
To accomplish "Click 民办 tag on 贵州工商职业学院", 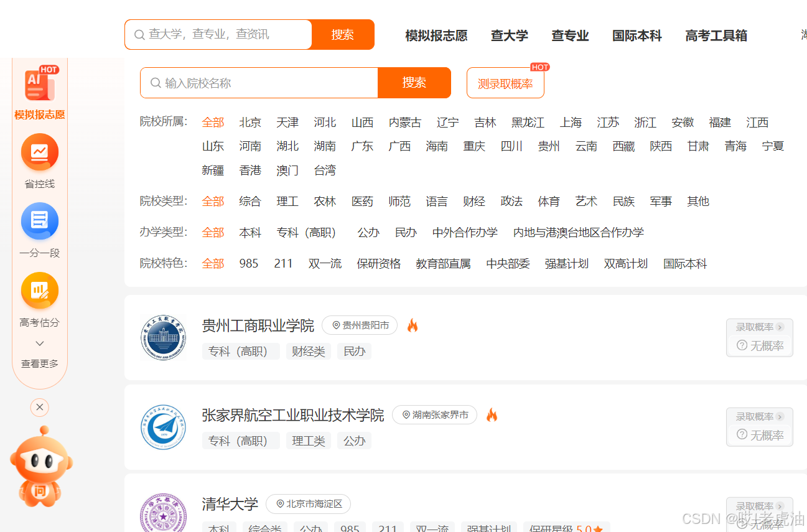I will 355,352.
